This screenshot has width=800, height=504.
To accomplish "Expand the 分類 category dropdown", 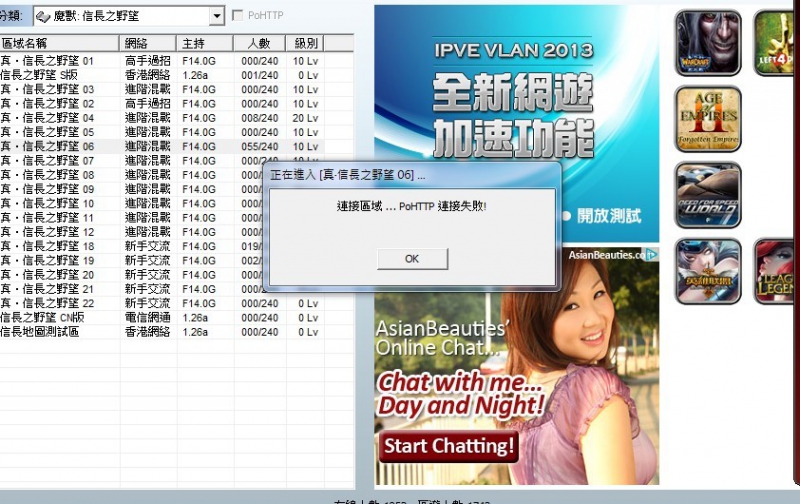I will [217, 17].
